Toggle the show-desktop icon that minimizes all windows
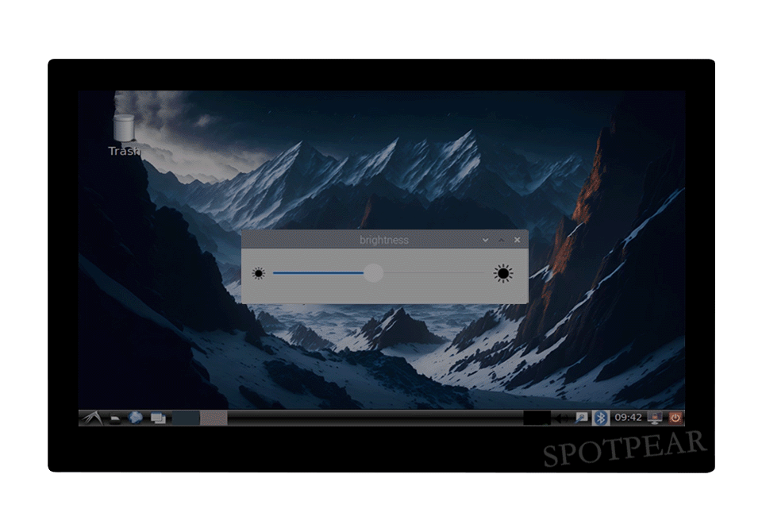The height and width of the screenshot is (532, 762). pos(158,418)
